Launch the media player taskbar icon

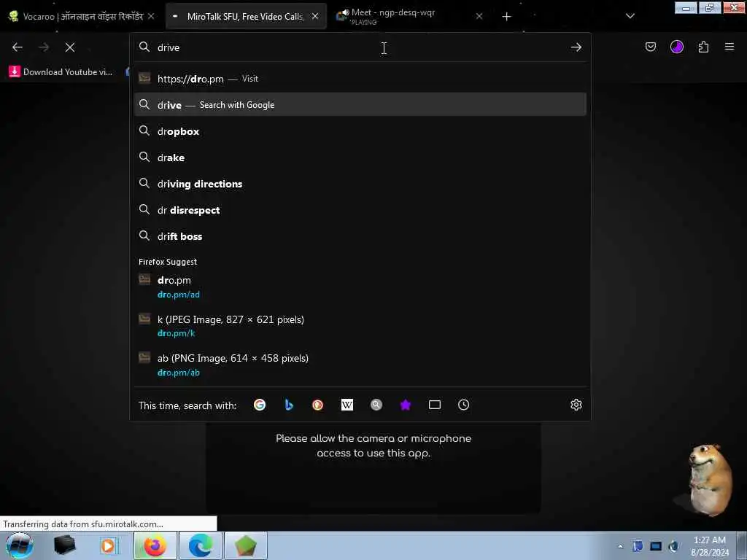coord(108,545)
